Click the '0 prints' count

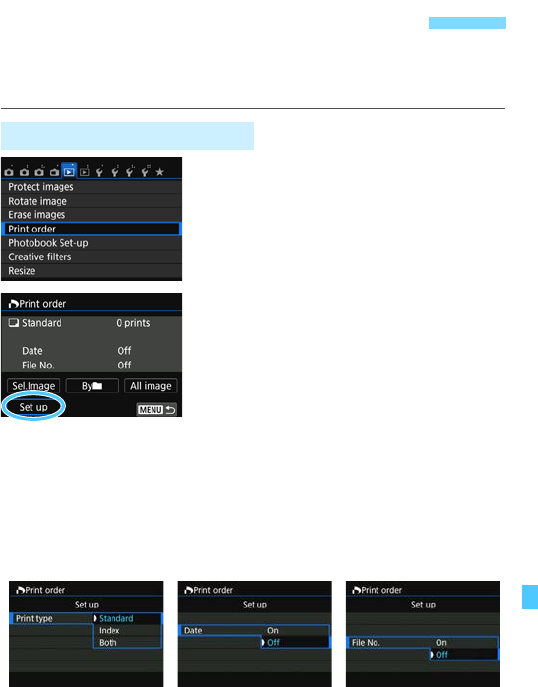pos(133,323)
